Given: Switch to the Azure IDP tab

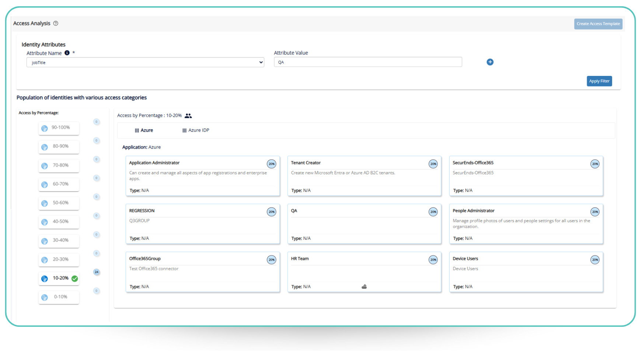Looking at the screenshot, I should [x=196, y=130].
